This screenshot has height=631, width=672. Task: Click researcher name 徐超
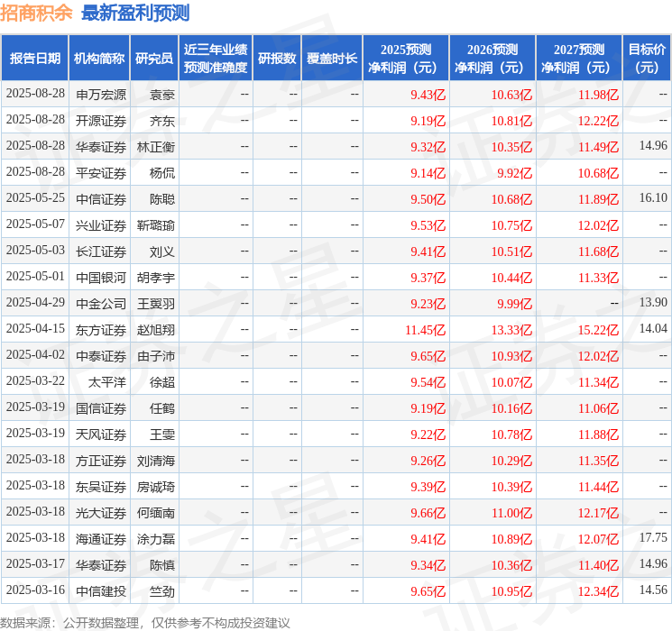(x=162, y=381)
